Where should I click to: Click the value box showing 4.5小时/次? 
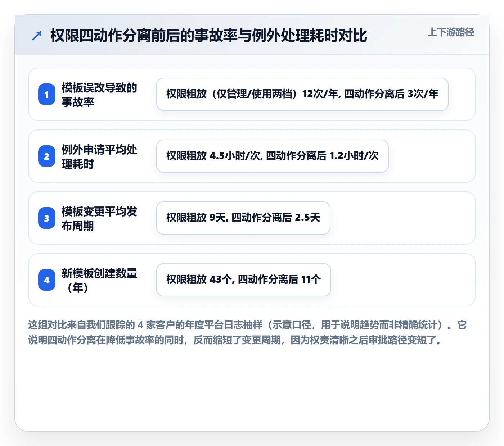coord(273,156)
